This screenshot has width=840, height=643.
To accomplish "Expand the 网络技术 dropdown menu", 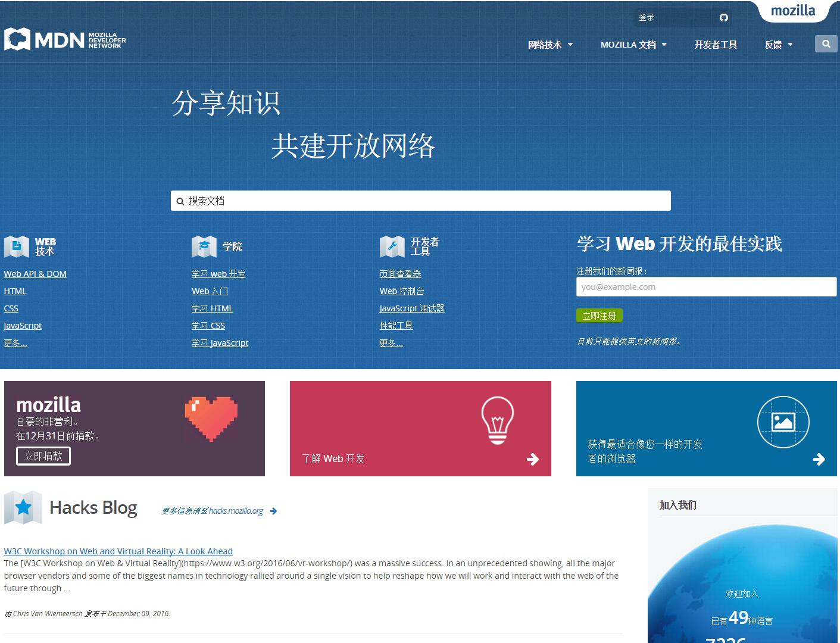I will pos(551,45).
